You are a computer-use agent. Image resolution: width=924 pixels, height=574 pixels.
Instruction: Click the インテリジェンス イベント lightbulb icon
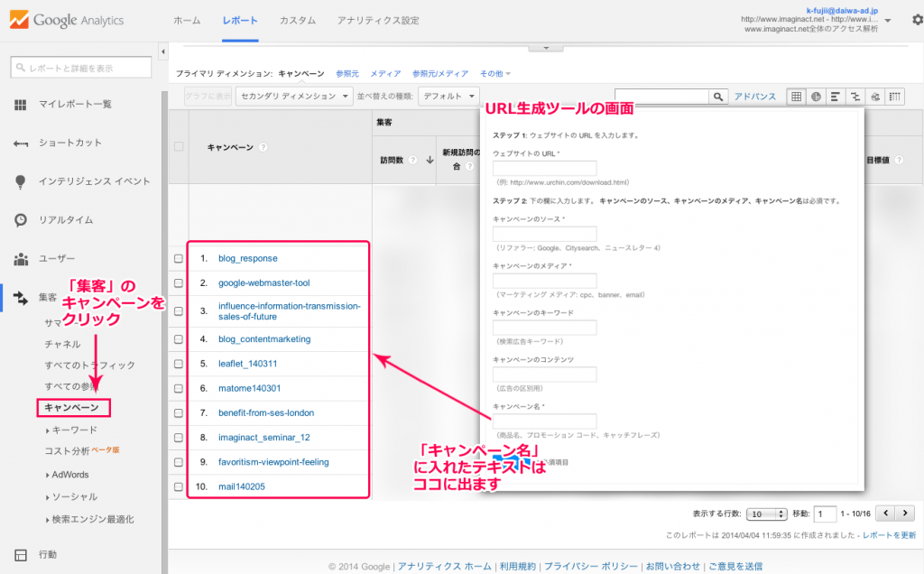click(21, 181)
